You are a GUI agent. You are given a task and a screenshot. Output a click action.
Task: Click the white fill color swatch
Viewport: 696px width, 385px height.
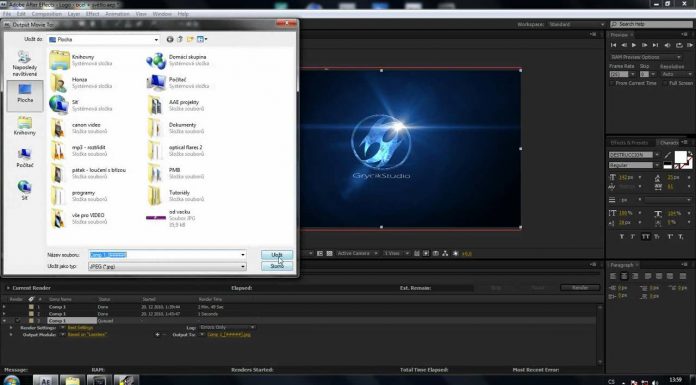tap(680, 157)
